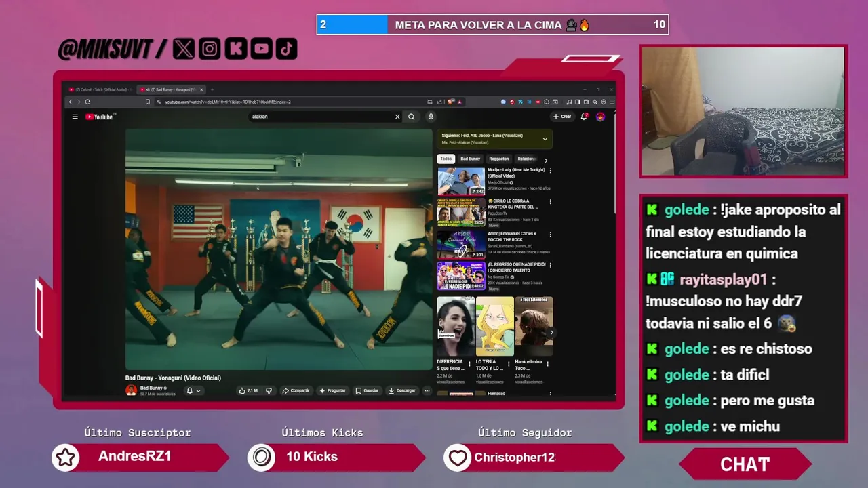This screenshot has width=868, height=488.
Task: Select the Reggaeton filter chip
Action: [x=498, y=159]
